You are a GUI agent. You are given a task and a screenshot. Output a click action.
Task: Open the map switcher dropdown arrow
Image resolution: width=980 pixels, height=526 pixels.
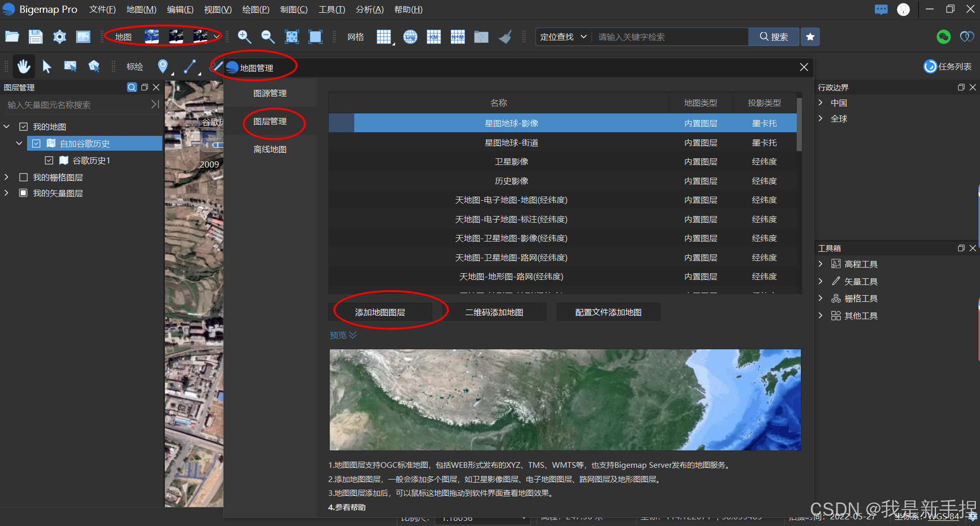click(x=216, y=36)
